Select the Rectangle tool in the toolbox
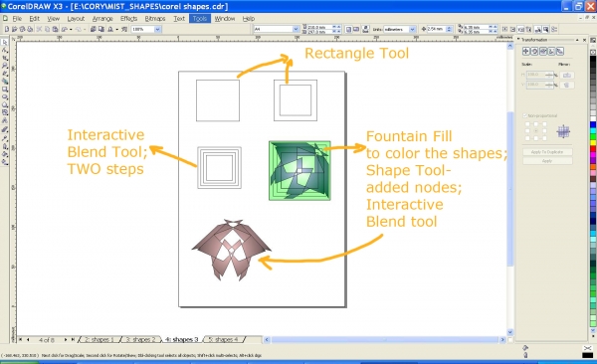 5,90
